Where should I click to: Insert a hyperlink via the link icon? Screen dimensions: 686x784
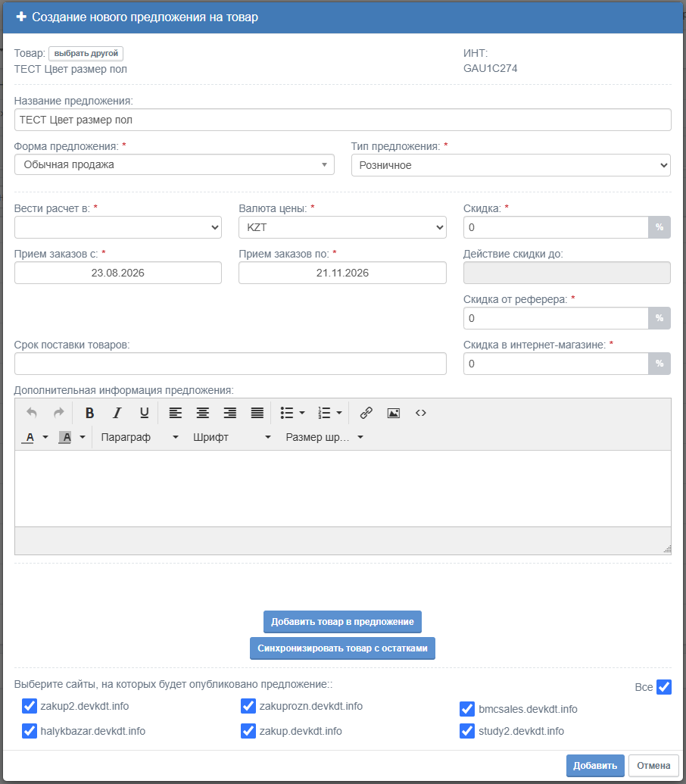pos(366,413)
